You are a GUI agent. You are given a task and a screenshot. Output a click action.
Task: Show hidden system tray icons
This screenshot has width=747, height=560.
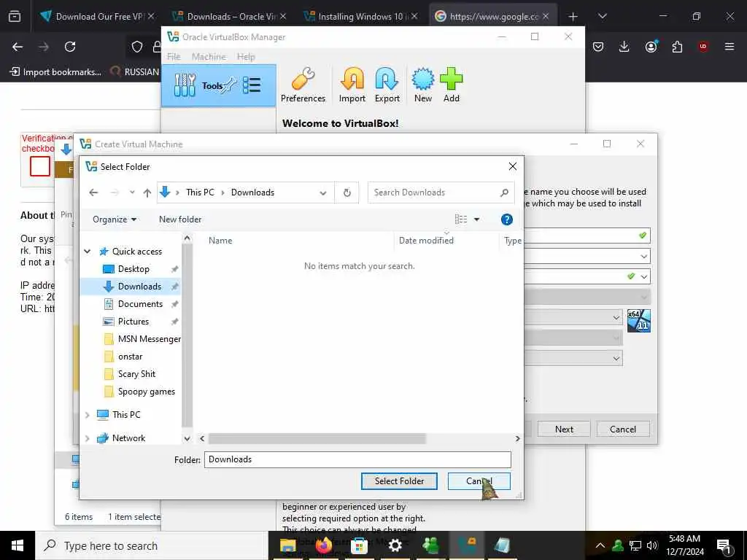600,545
